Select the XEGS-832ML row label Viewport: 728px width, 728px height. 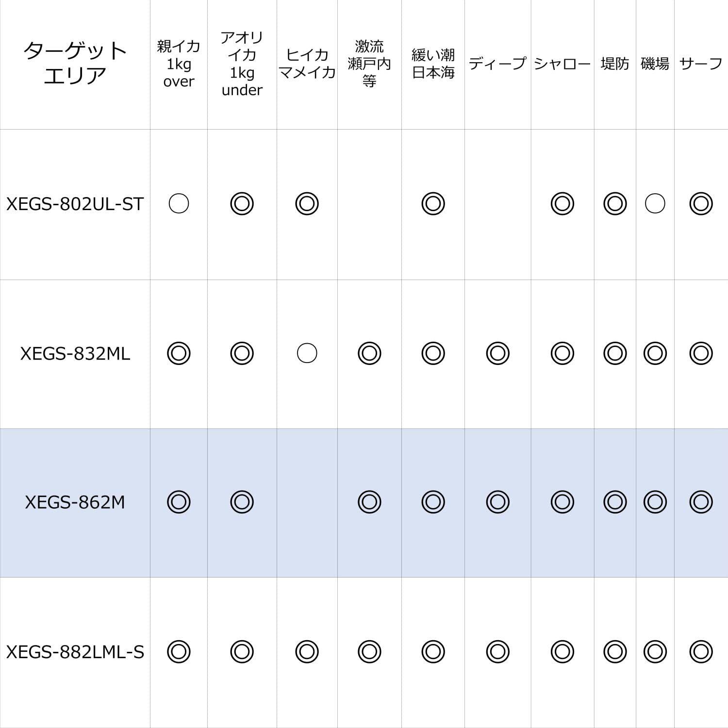click(x=75, y=354)
